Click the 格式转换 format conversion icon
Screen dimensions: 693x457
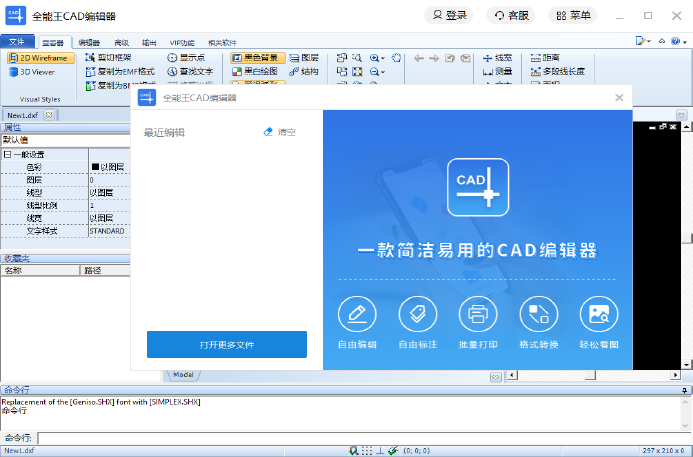[538, 314]
